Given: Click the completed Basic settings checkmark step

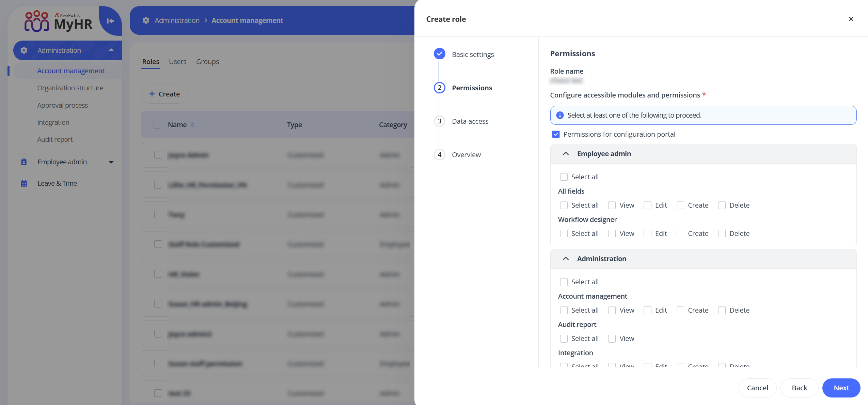Looking at the screenshot, I should (439, 54).
